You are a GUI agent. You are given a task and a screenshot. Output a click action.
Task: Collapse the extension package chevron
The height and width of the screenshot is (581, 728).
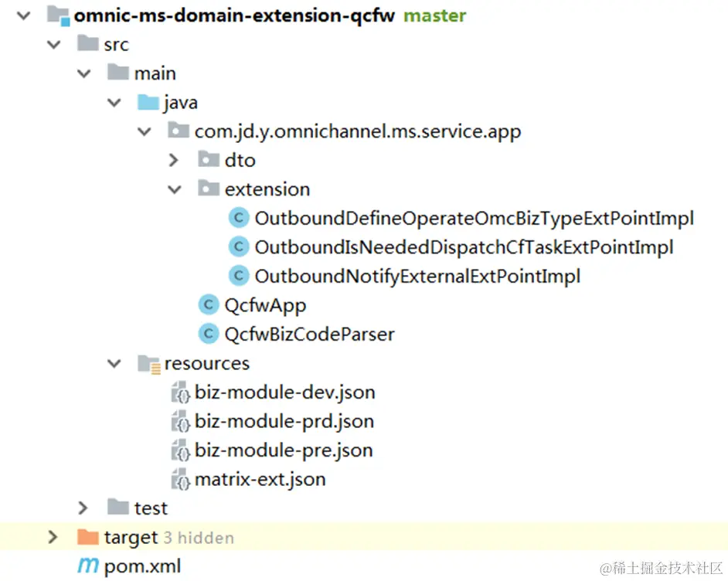[175, 189]
